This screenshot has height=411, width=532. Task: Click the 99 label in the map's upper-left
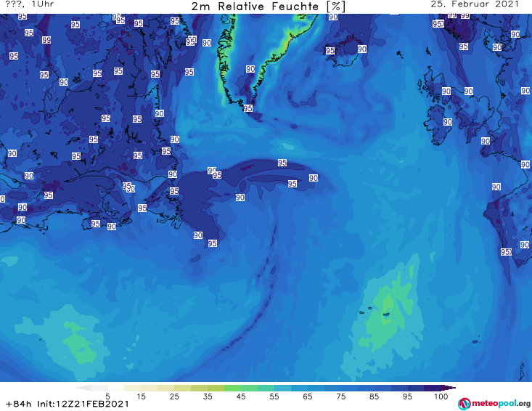point(46,40)
